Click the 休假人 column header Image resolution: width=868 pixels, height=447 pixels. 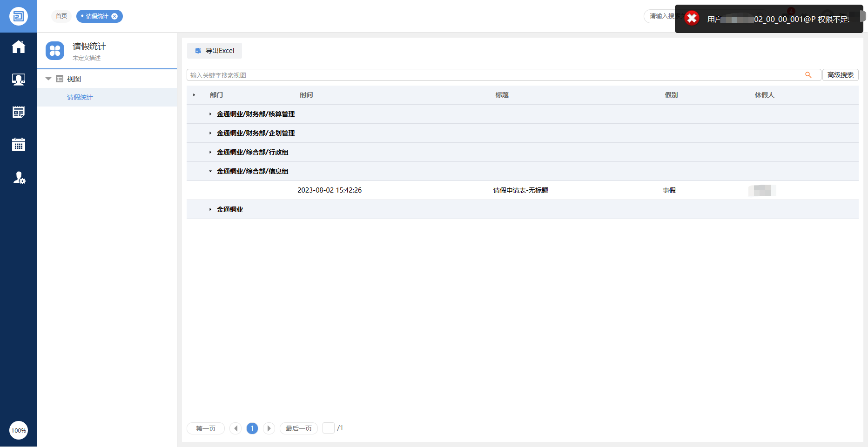765,95
